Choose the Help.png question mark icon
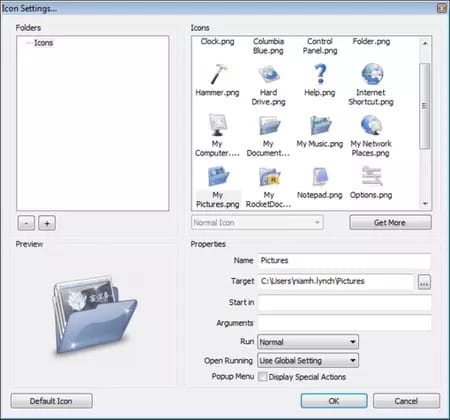Image resolution: width=450 pixels, height=420 pixels. (x=320, y=80)
